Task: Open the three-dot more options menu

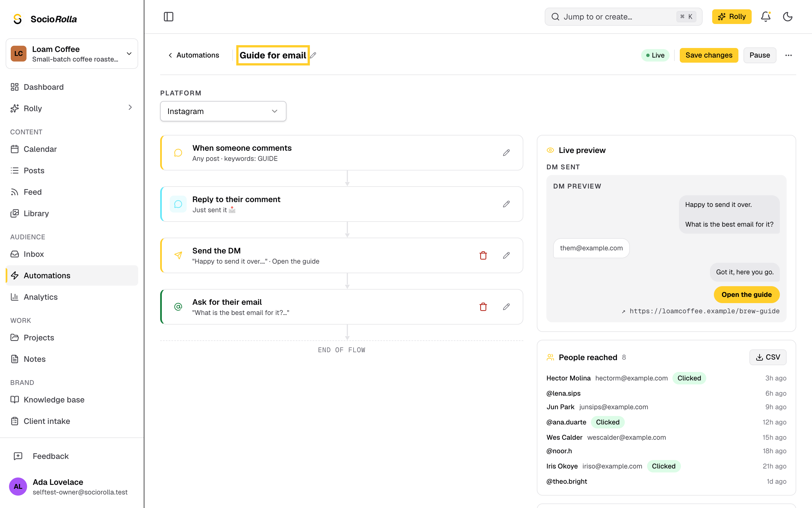Action: click(789, 55)
